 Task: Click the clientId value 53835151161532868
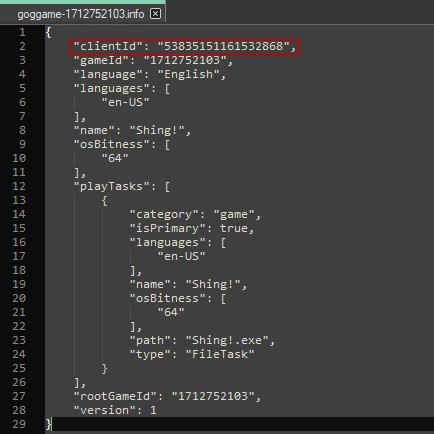coord(223,46)
